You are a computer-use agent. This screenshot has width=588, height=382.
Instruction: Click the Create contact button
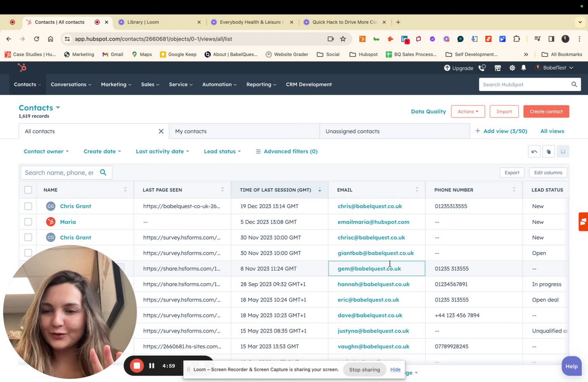(x=546, y=111)
